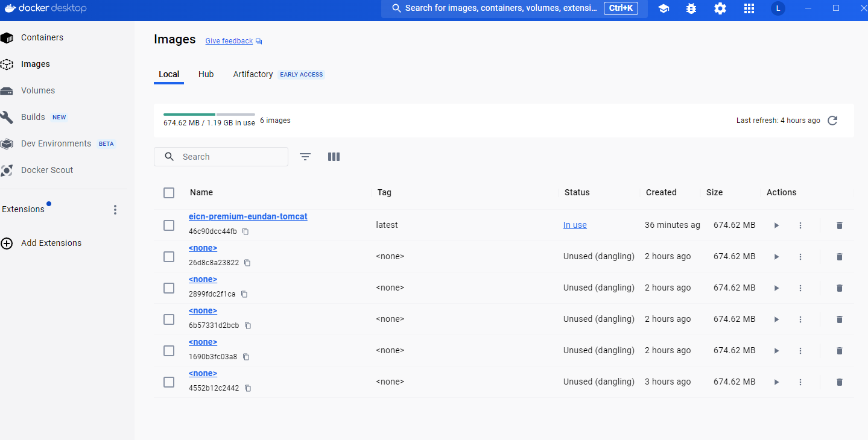Copy image ID 4552b12c2442
This screenshot has height=440, width=868.
[x=247, y=388]
